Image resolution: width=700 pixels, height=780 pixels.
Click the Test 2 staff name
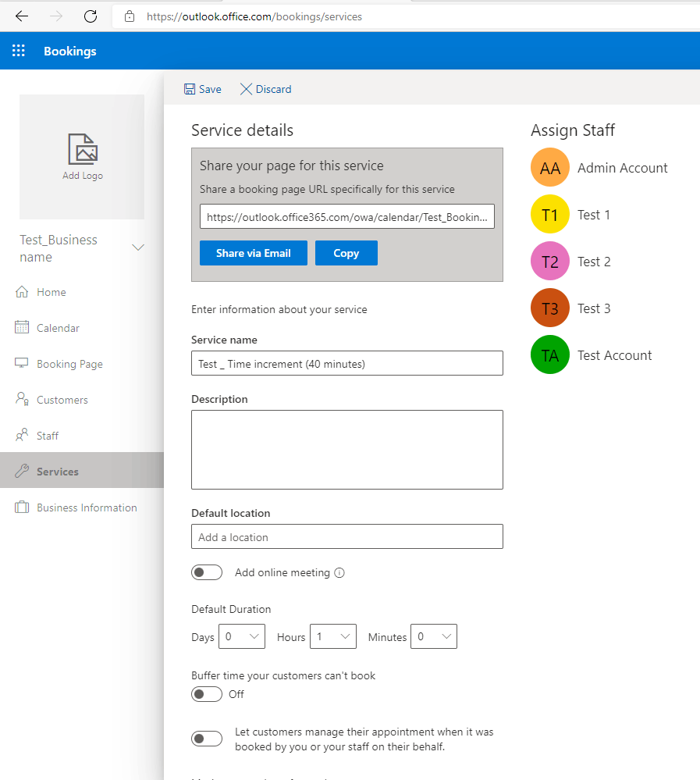tap(594, 261)
